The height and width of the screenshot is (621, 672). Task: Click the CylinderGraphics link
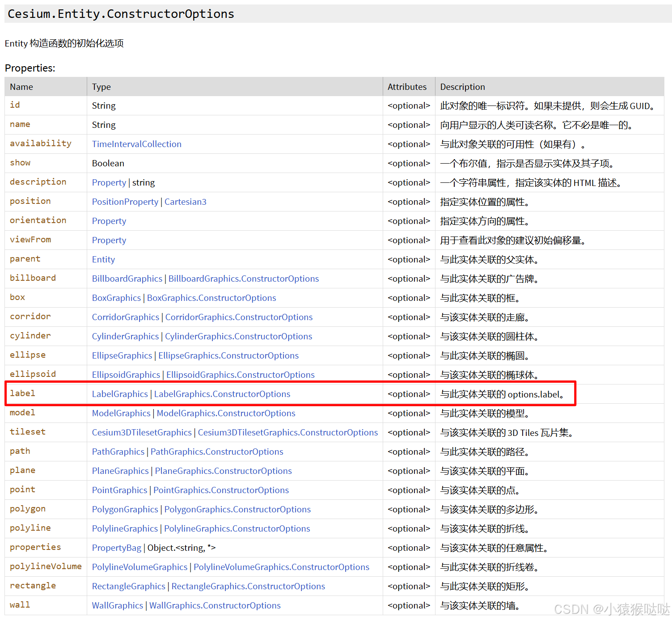(x=125, y=336)
